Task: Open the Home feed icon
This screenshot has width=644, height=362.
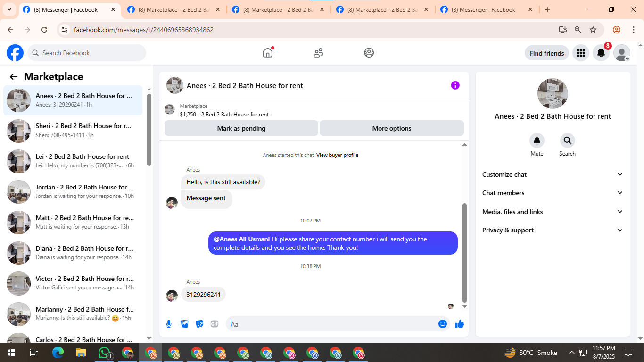Action: 268,53
